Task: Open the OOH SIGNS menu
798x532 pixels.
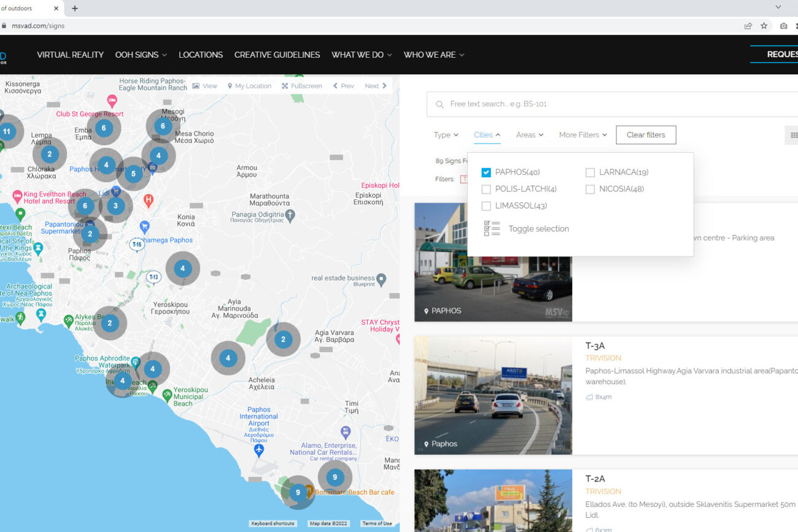Action: (x=141, y=55)
